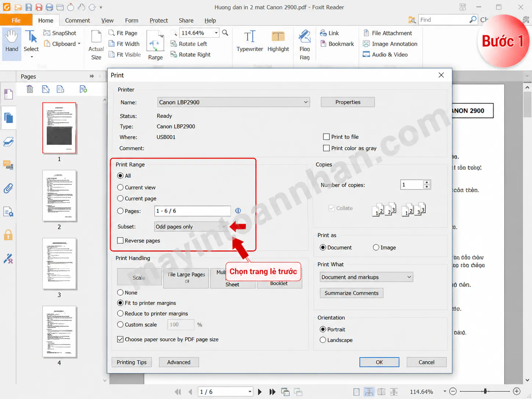Rotate the page right
Image resolution: width=532 pixels, height=399 pixels.
point(190,54)
